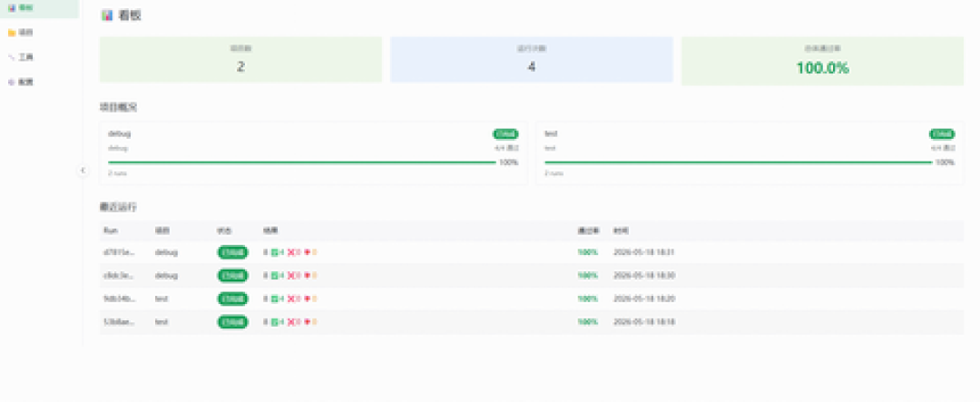Image resolution: width=980 pixels, height=402 pixels.
Task: Open the 看板 dashboard sidebar item
Action: pyautogui.click(x=39, y=8)
